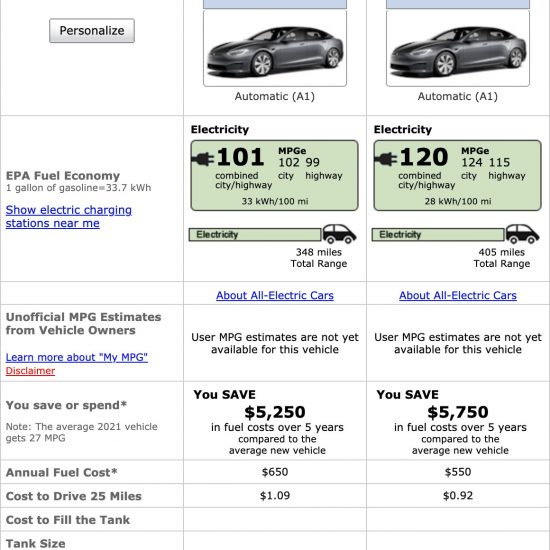Select the second Tesla car thumbnail
550x550 pixels.
[x=458, y=48]
